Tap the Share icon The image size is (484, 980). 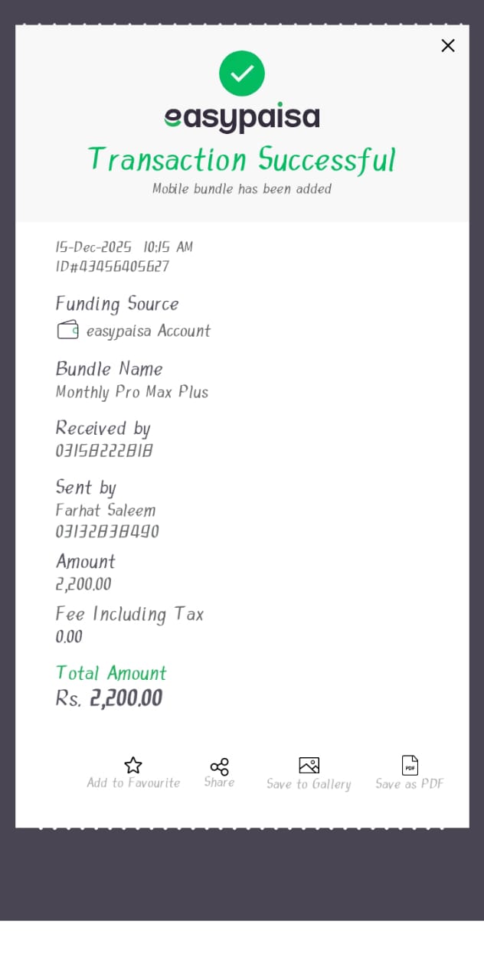[x=220, y=766]
